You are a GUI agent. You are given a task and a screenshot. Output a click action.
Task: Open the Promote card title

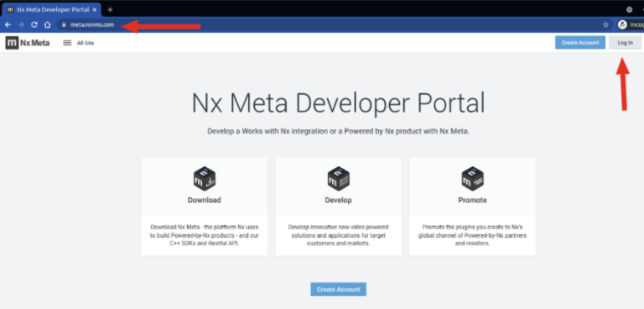472,201
